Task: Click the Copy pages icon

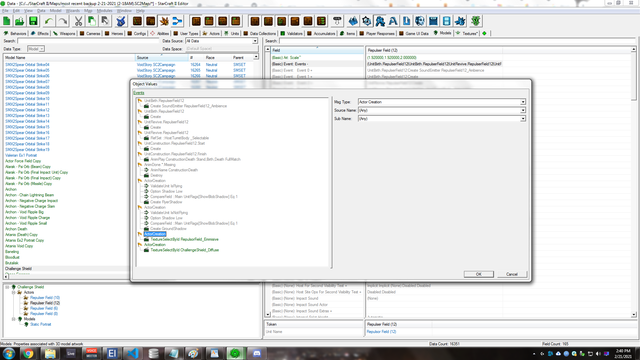Action: pos(92,21)
